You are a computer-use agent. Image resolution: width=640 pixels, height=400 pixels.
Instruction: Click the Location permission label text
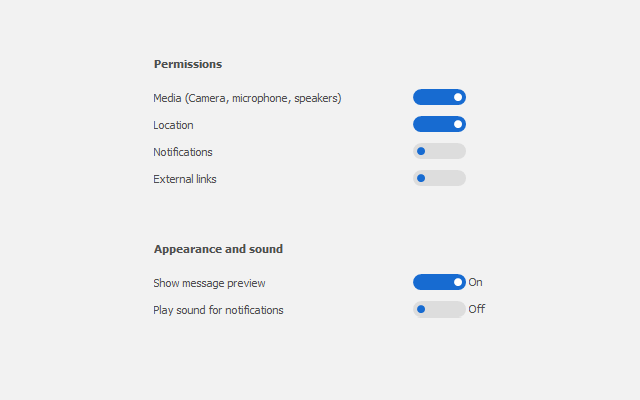pos(173,125)
